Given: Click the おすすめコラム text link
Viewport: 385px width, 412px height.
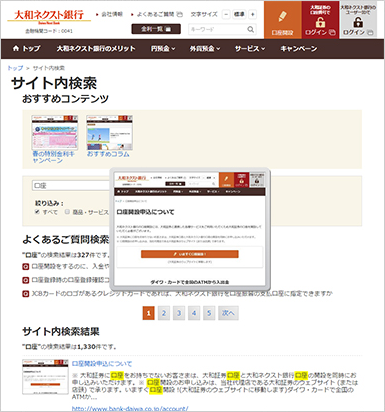Looking at the screenshot, I should point(108,154).
